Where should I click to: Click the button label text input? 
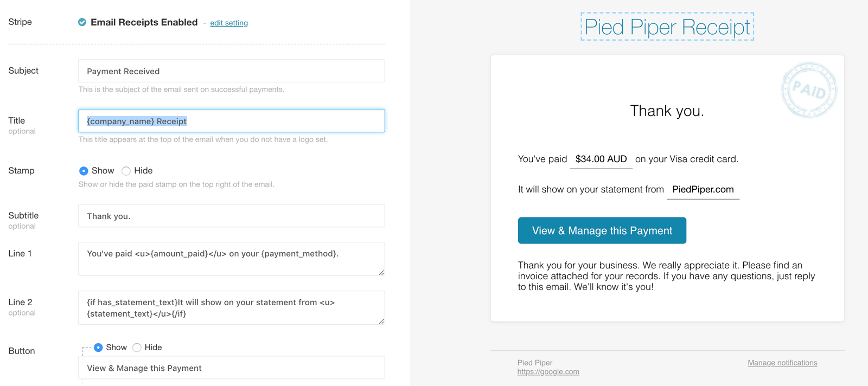click(x=232, y=368)
